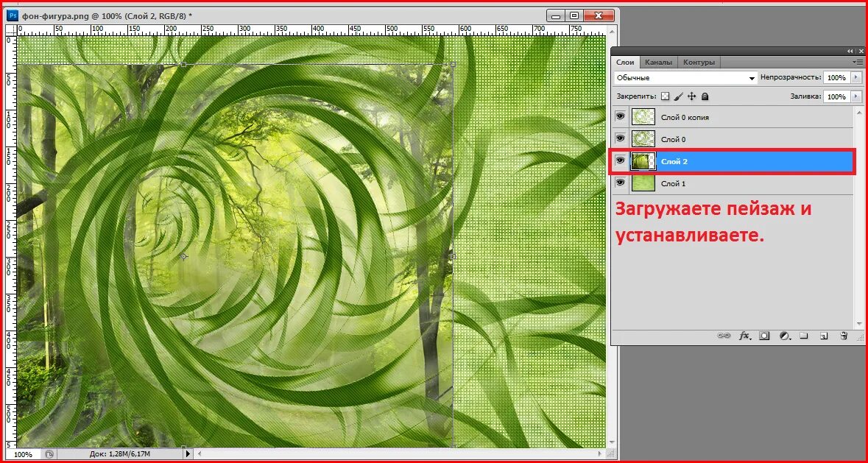Click the Слой 1 layer thumbnail
The width and height of the screenshot is (868, 463).
click(643, 182)
